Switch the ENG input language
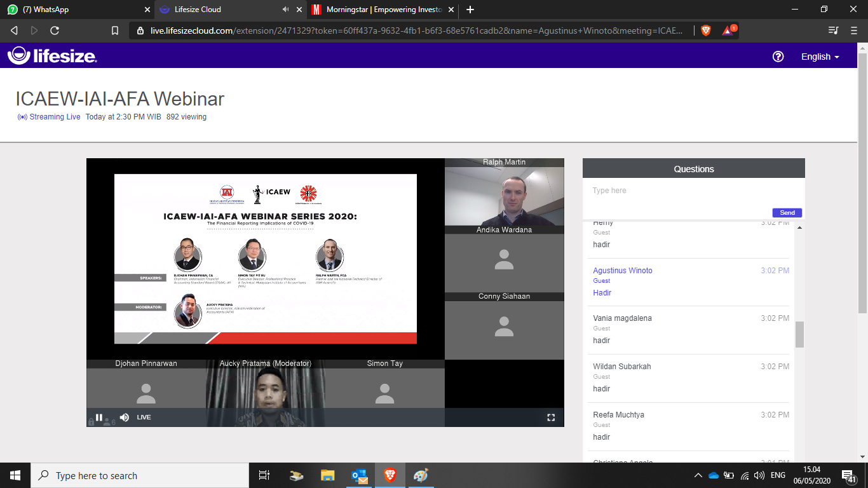Viewport: 868px width, 488px height. (778, 475)
